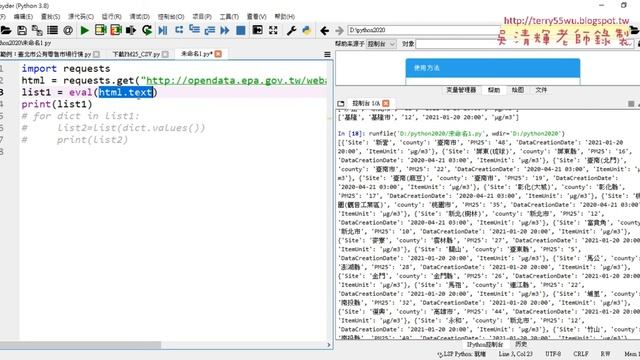The height and width of the screenshot is (360, 640).
Task: Close the 控制台 1/A console tab
Action: point(386,104)
